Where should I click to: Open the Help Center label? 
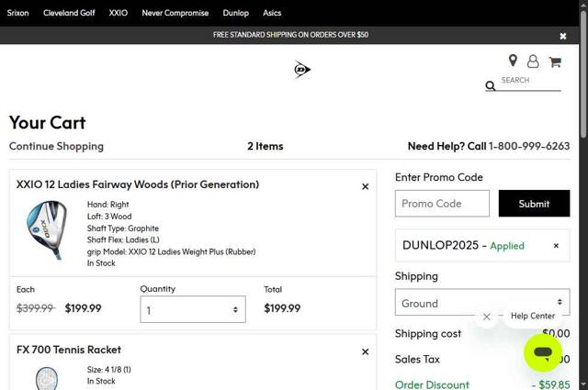pos(533,316)
